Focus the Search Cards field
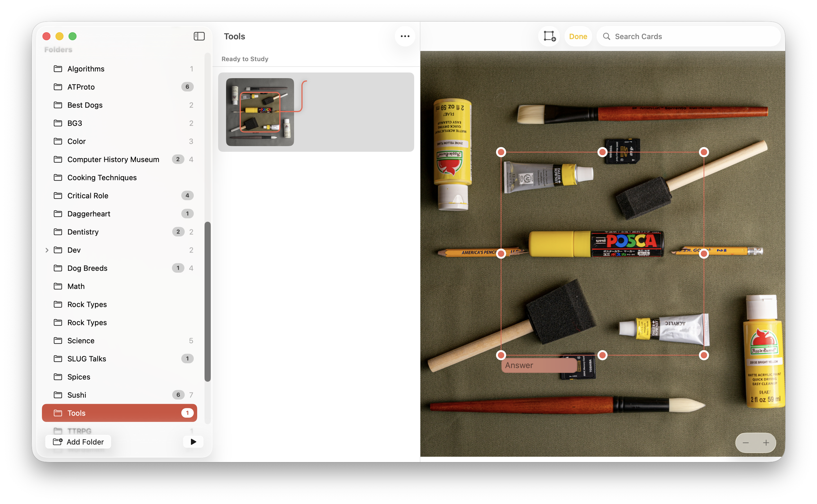Viewport: 817px width, 504px height. click(x=688, y=36)
